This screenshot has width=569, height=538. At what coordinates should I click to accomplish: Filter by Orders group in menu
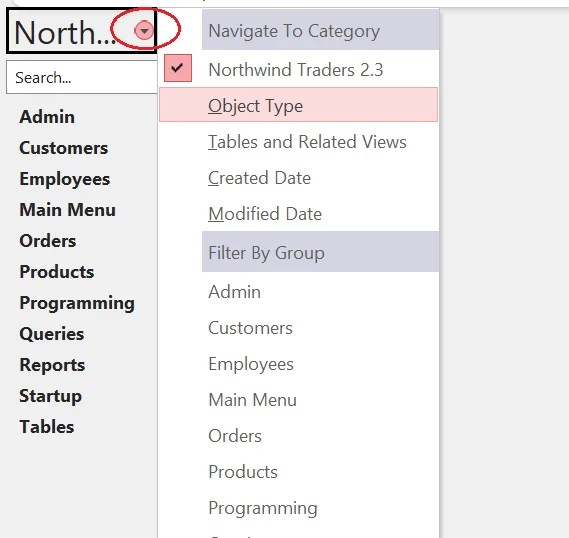coord(298,436)
